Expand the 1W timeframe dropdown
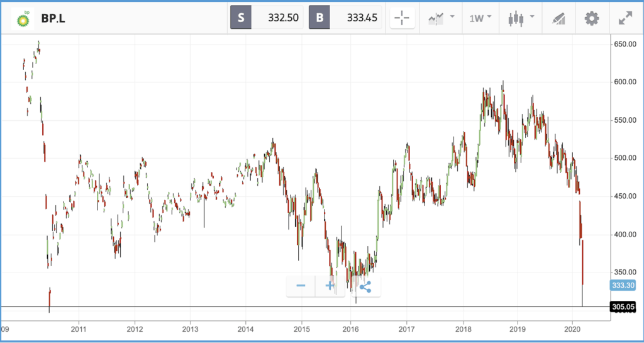Screen dimensions: 644x343 click(x=480, y=18)
